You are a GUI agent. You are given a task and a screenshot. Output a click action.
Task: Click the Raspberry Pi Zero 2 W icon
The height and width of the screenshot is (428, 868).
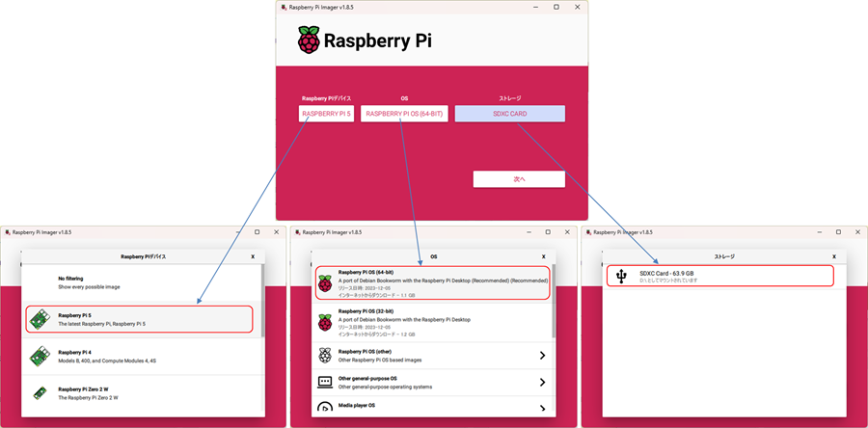[x=40, y=392]
